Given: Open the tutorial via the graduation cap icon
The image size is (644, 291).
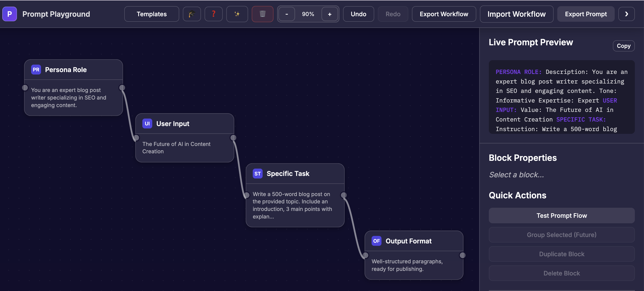Looking at the screenshot, I should tap(192, 14).
